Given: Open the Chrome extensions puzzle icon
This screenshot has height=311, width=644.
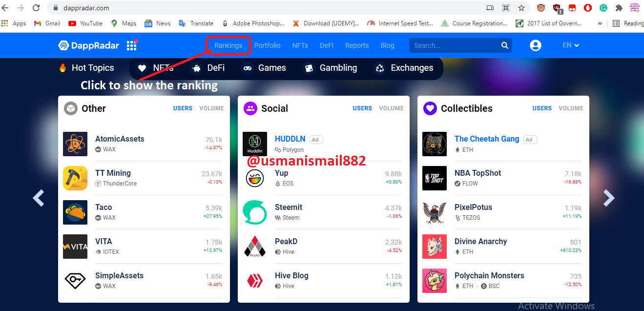Looking at the screenshot, I should (x=619, y=8).
